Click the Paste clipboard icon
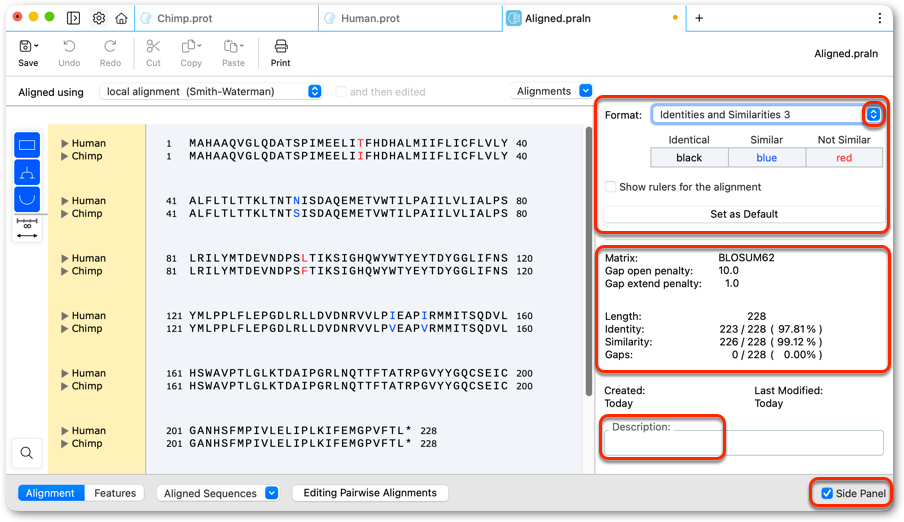This screenshot has width=904, height=522. click(231, 46)
